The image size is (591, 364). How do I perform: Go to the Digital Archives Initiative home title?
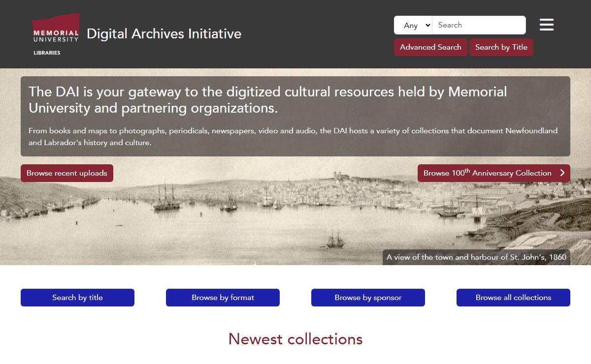[164, 33]
